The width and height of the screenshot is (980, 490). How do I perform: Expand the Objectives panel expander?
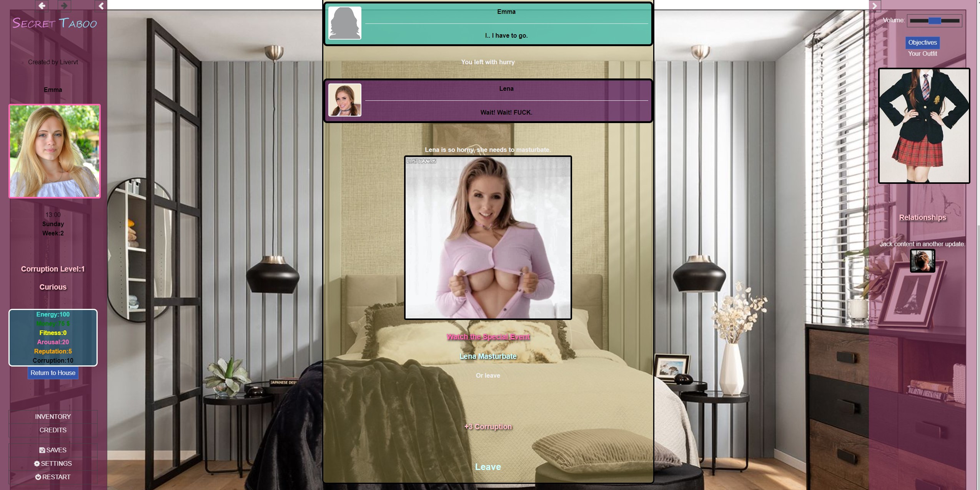pyautogui.click(x=922, y=42)
